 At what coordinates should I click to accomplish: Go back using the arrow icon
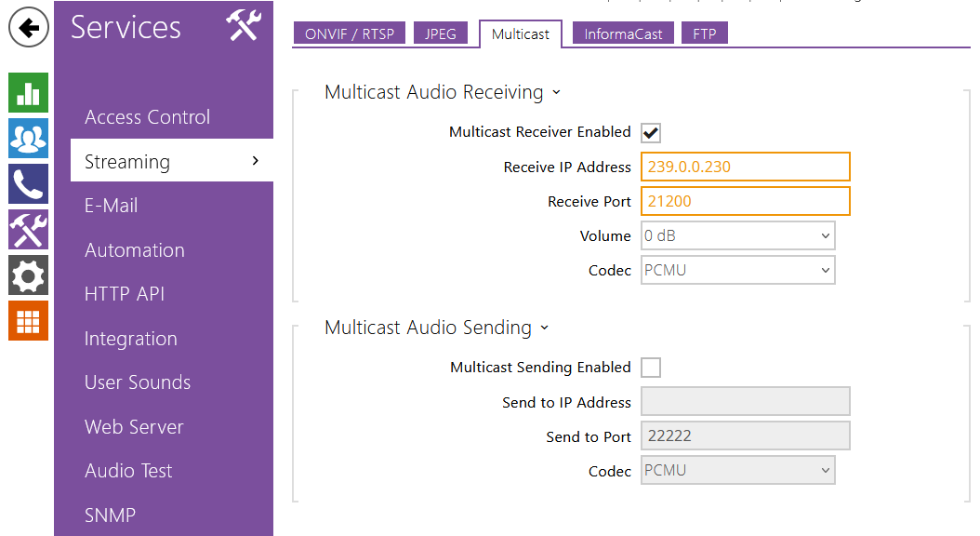(x=29, y=28)
